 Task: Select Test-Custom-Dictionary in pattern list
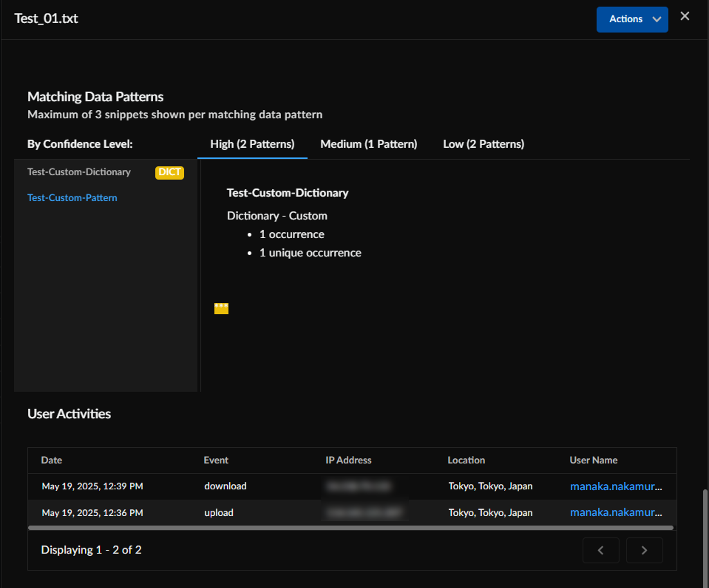79,172
